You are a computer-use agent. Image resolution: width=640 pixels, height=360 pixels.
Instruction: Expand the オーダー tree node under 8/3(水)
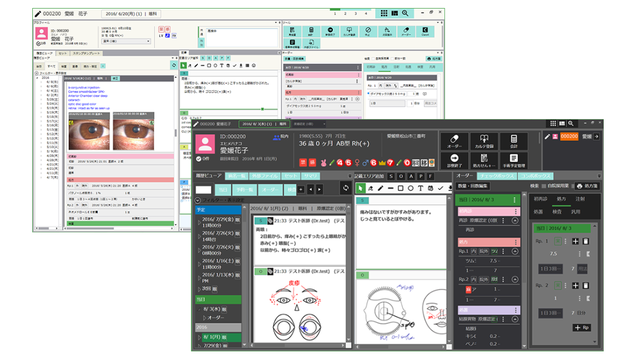pos(205,318)
